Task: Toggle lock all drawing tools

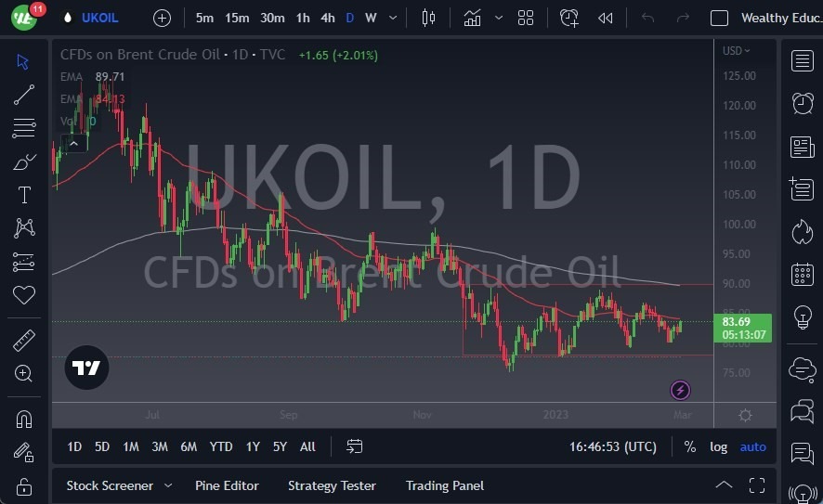Action: 23,486
